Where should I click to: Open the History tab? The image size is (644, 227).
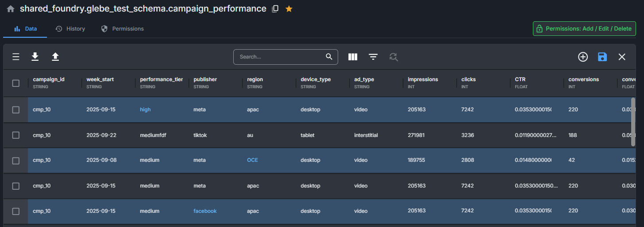tap(70, 29)
